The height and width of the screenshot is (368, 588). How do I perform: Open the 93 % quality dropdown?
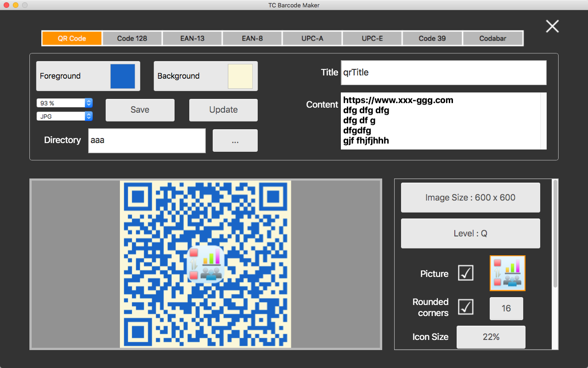[x=65, y=103]
